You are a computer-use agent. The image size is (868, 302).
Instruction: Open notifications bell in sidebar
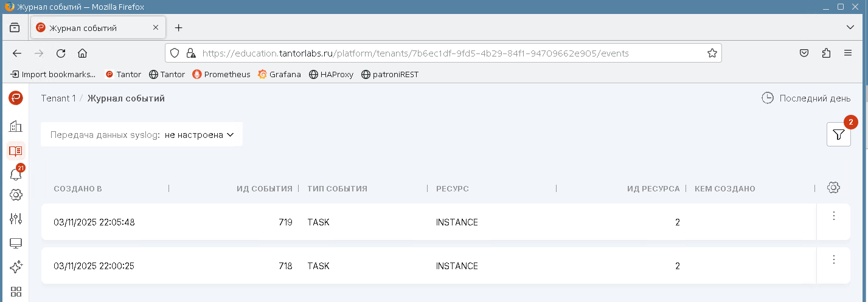16,175
